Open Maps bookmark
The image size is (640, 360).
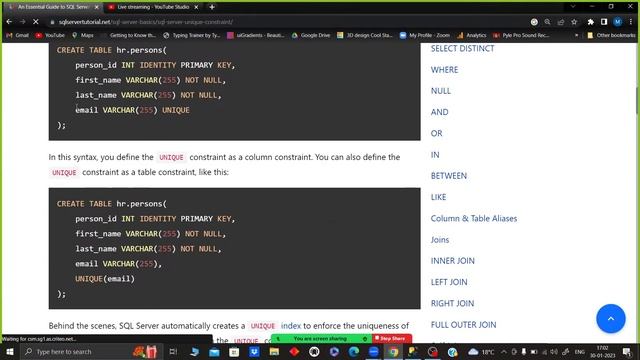[x=83, y=36]
